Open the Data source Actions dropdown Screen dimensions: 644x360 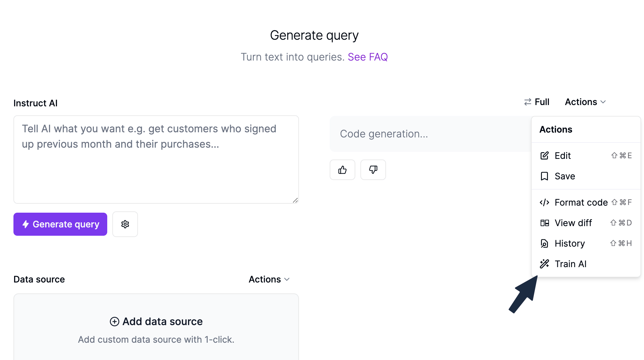point(269,279)
